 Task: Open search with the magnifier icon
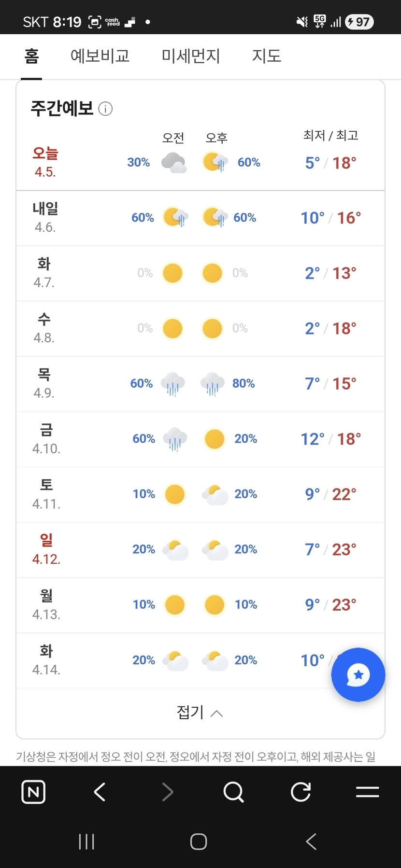point(234,792)
